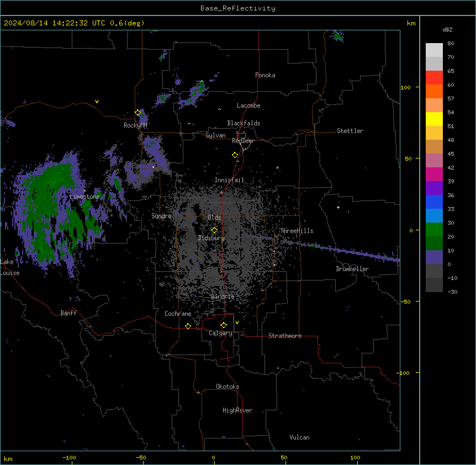Click the Banff label
Screen dimensions: 476x465
[68, 313]
